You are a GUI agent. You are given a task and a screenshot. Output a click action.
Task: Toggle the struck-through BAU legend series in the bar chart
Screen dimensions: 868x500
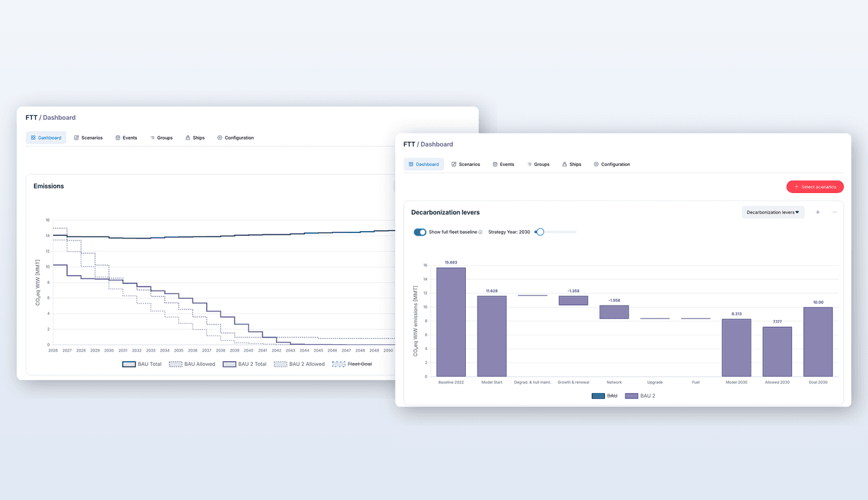click(x=604, y=396)
